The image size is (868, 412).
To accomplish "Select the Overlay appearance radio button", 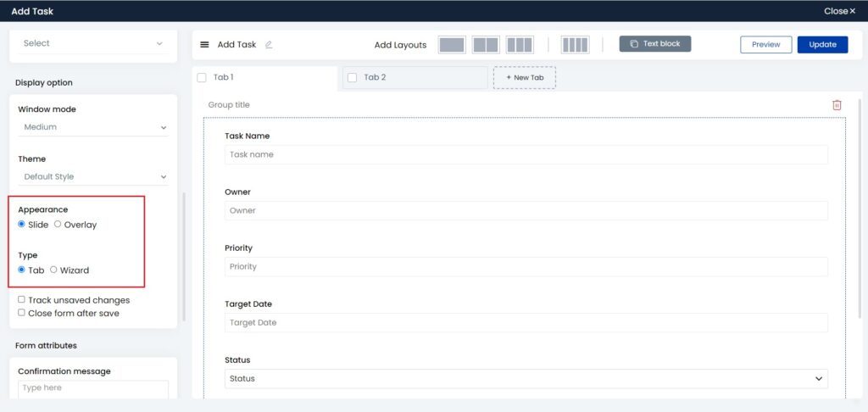I will click(58, 225).
